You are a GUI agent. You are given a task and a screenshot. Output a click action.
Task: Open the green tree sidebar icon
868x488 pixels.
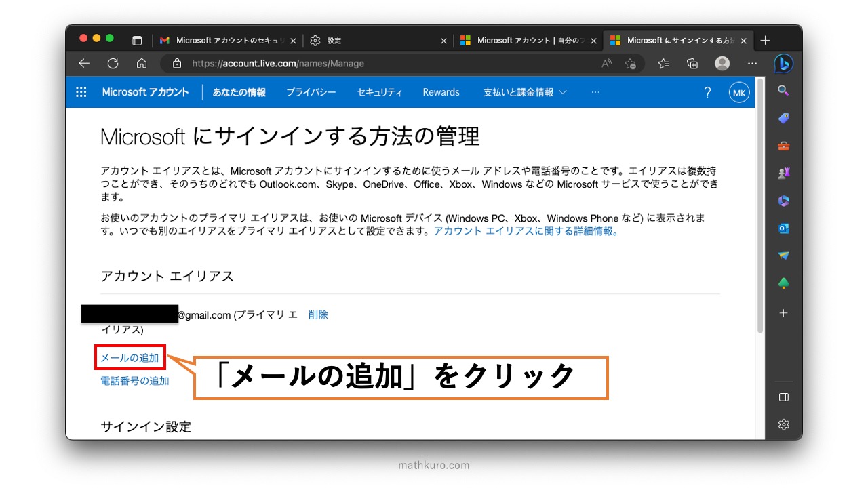point(783,283)
